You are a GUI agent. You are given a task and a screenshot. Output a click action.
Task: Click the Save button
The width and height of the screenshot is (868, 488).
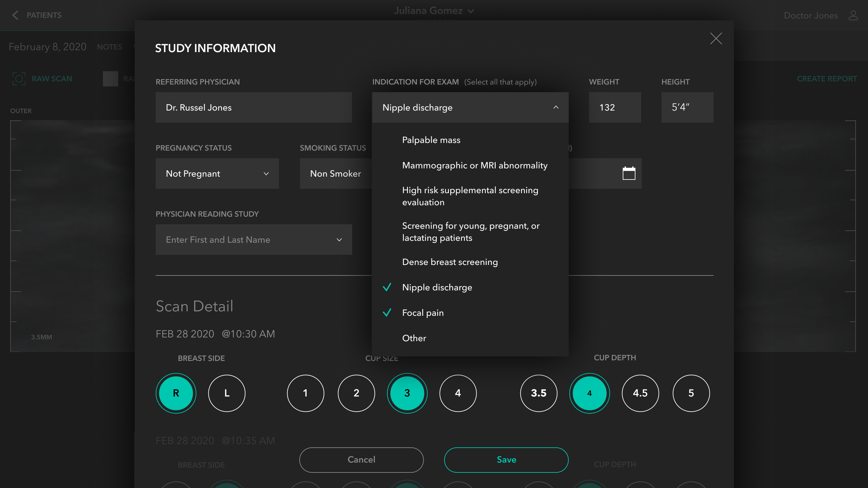(x=506, y=460)
